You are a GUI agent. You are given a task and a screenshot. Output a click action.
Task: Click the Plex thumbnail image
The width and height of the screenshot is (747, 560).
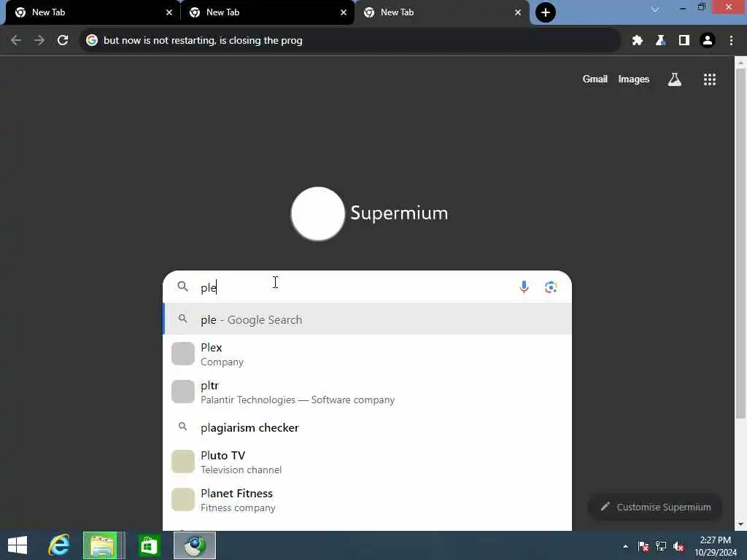tap(183, 354)
